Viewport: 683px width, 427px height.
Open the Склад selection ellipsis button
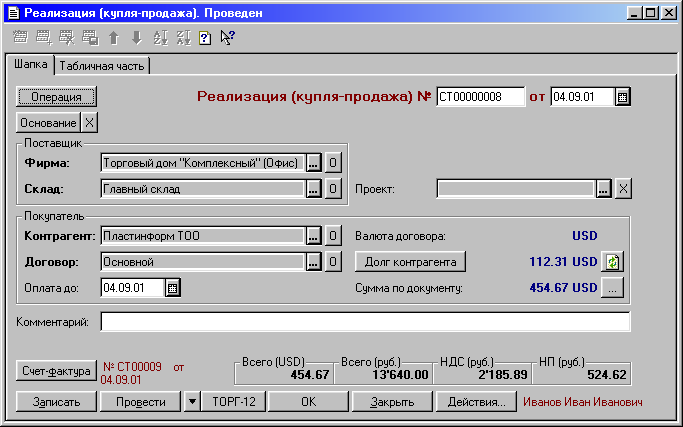tap(314, 189)
